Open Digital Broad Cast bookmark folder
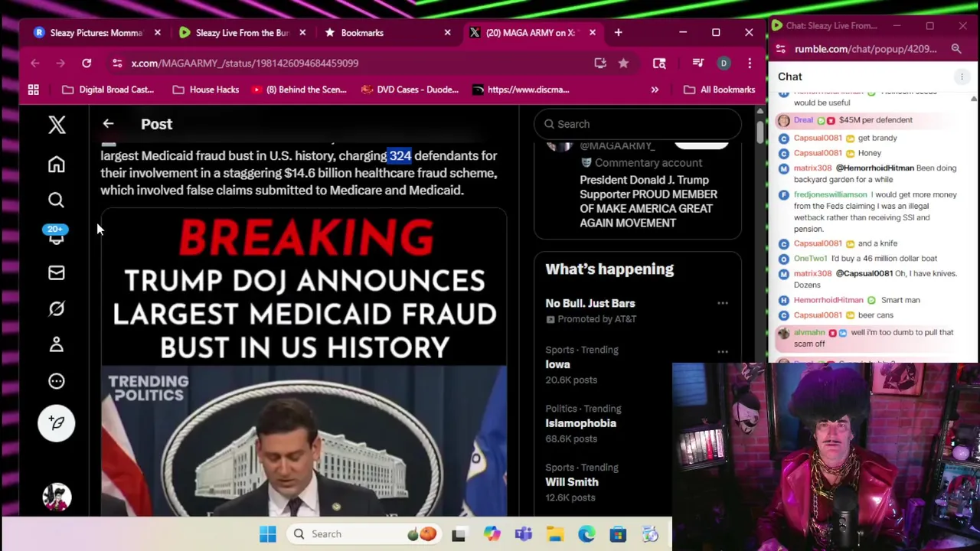Image resolution: width=980 pixels, height=551 pixels. coord(108,90)
